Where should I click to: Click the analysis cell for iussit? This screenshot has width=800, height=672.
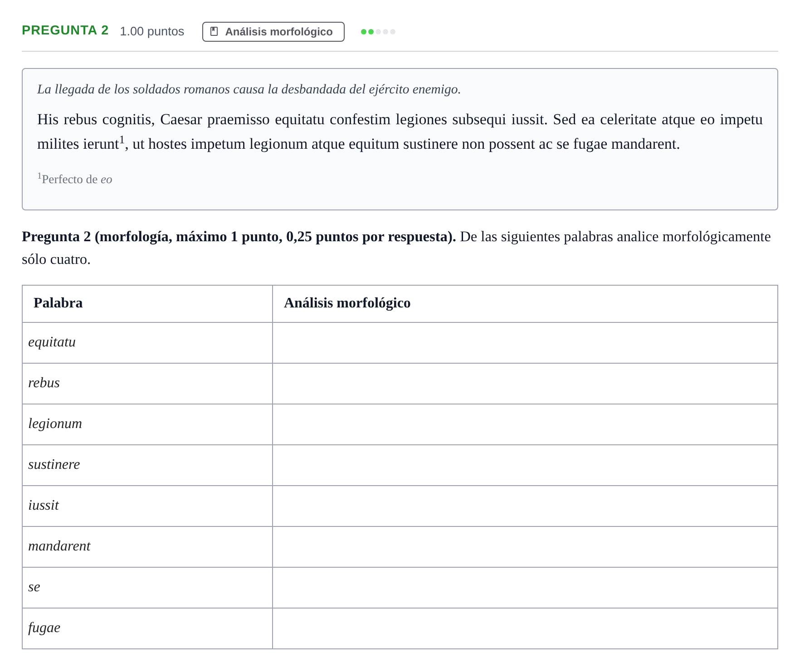point(525,506)
